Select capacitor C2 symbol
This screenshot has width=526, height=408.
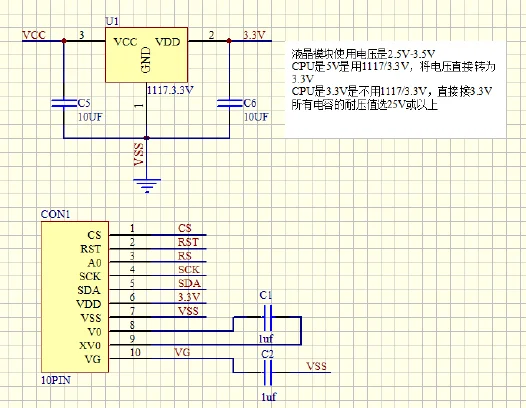click(x=268, y=372)
